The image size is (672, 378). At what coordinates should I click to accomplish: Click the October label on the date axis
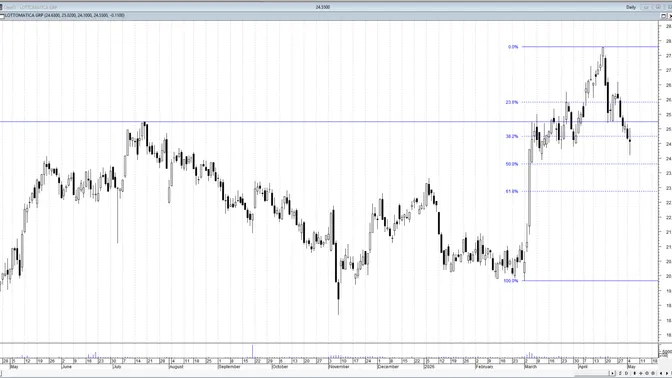pyautogui.click(x=280, y=367)
